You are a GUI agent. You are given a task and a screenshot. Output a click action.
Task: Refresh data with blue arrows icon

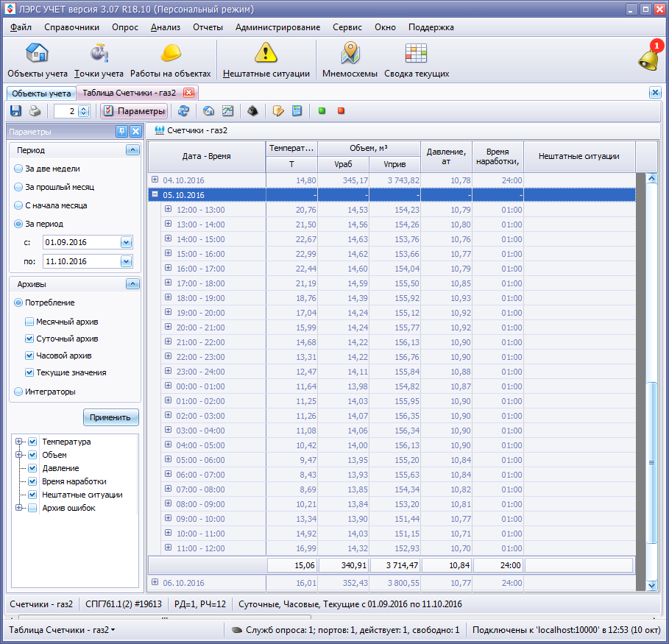pos(183,111)
